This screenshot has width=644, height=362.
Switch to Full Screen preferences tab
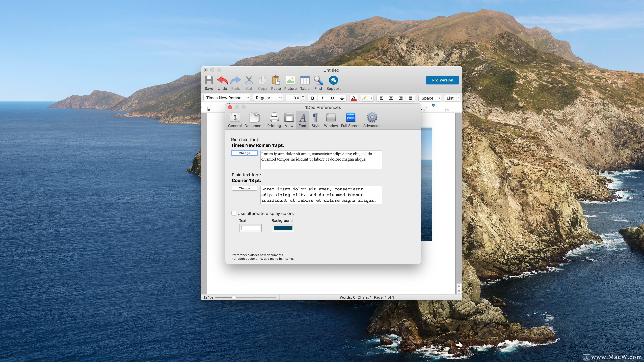(x=351, y=120)
